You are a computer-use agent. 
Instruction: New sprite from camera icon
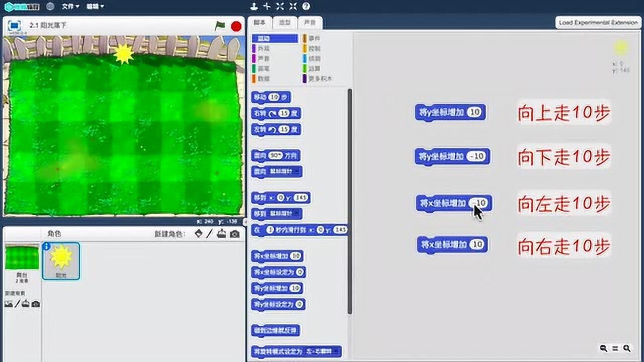pyautogui.click(x=234, y=234)
